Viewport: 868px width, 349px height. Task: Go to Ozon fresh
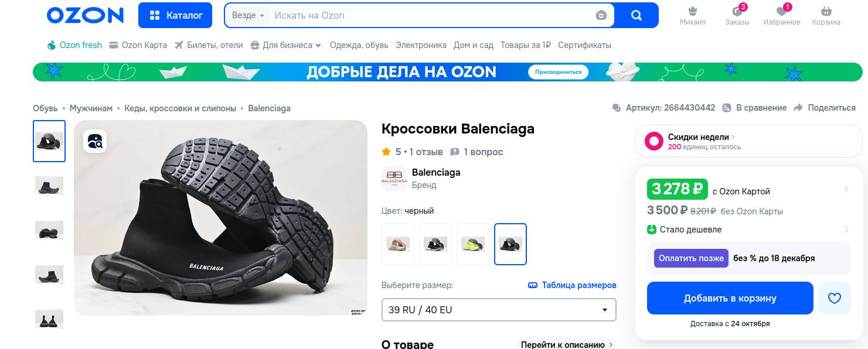74,45
